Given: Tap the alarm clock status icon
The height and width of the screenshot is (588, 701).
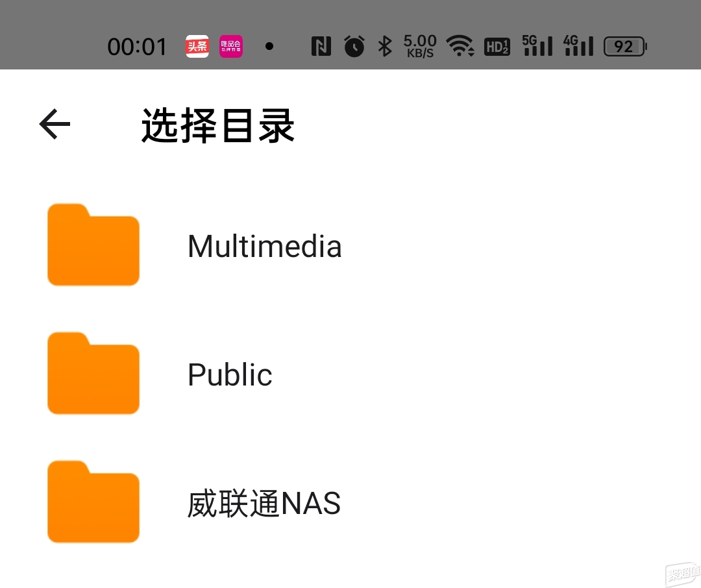Looking at the screenshot, I should 354,47.
